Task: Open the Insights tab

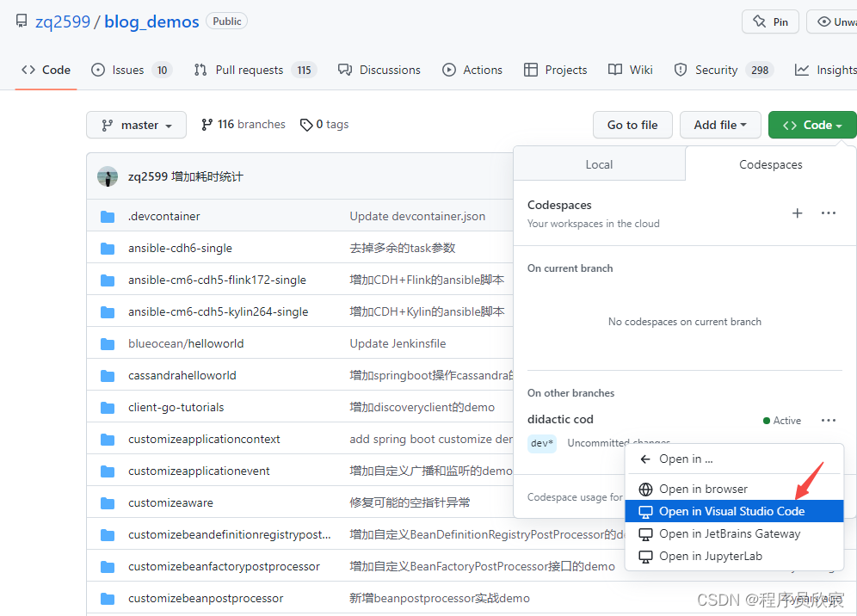Action: 825,70
